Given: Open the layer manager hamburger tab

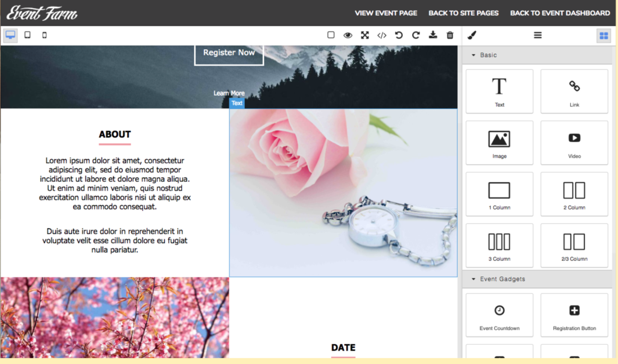Looking at the screenshot, I should point(538,35).
